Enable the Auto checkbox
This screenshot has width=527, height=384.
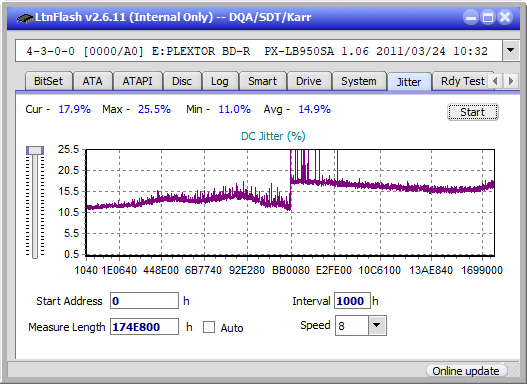(209, 327)
